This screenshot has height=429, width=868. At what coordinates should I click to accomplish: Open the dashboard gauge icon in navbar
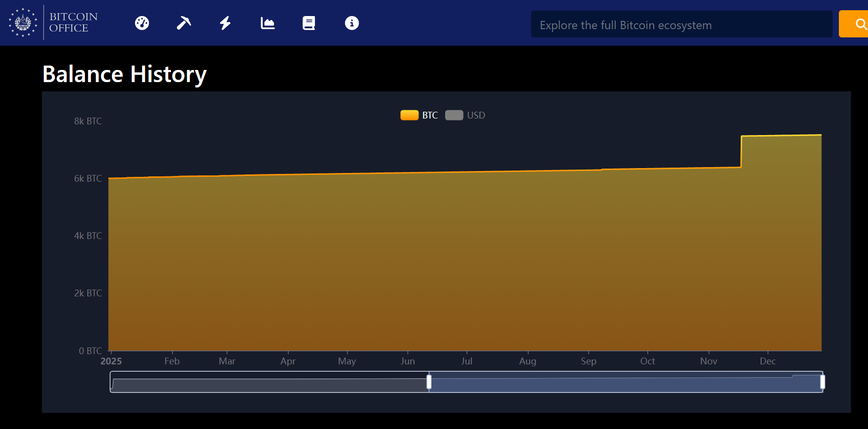click(142, 23)
